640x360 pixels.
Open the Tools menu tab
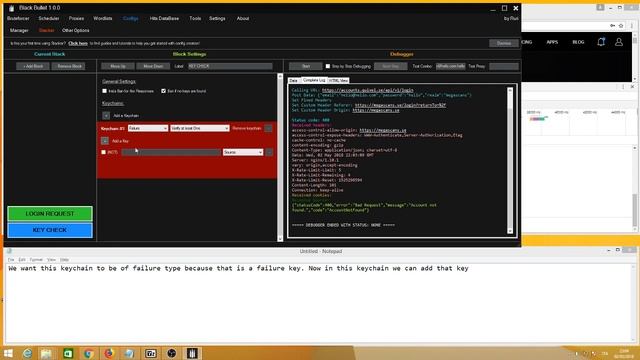pos(195,18)
